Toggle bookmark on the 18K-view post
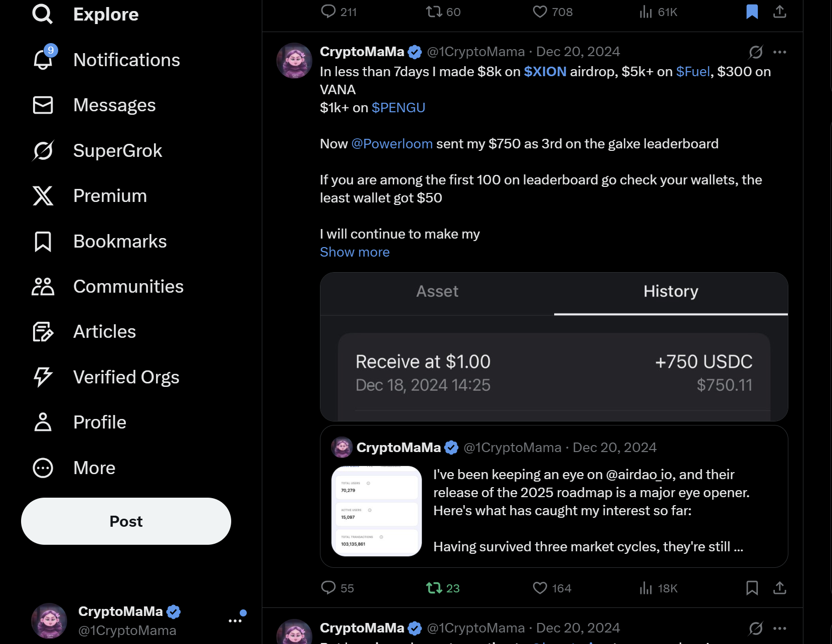 tap(752, 588)
